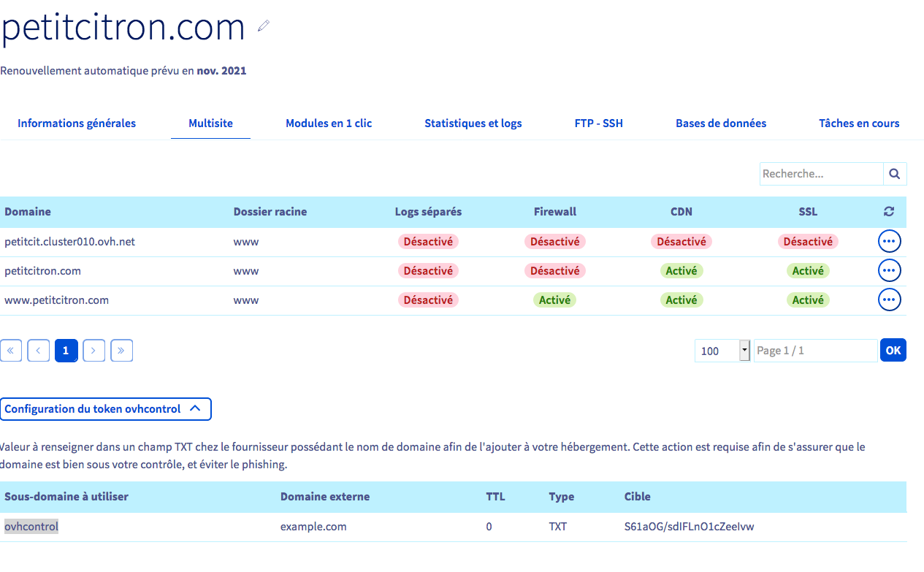Click the next page arrow button

[x=93, y=351]
